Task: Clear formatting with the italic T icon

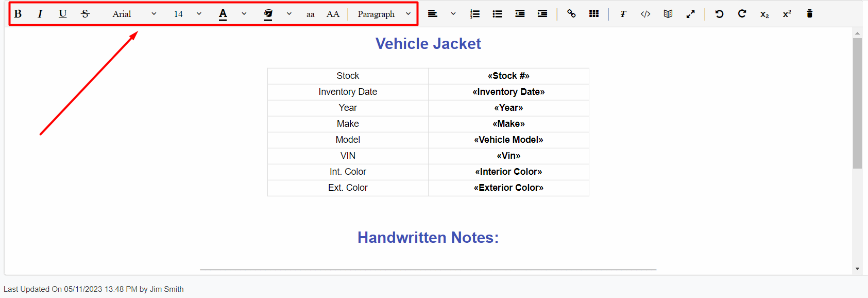Action: point(623,14)
